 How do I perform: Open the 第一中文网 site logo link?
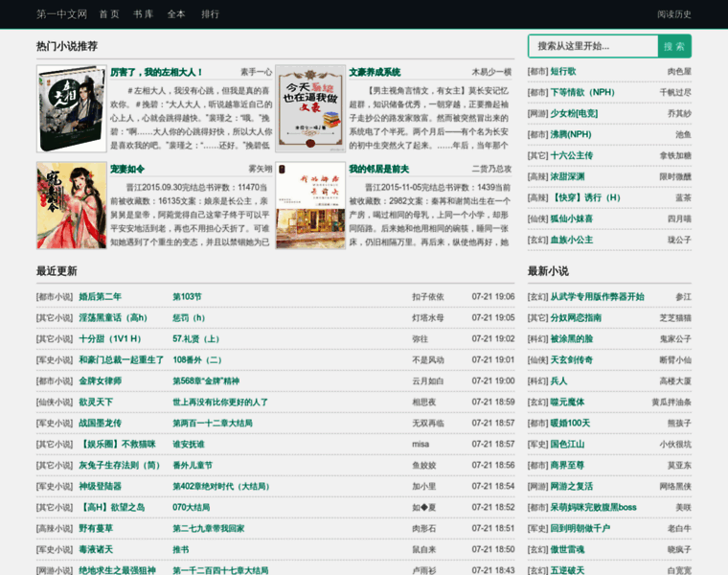point(61,14)
